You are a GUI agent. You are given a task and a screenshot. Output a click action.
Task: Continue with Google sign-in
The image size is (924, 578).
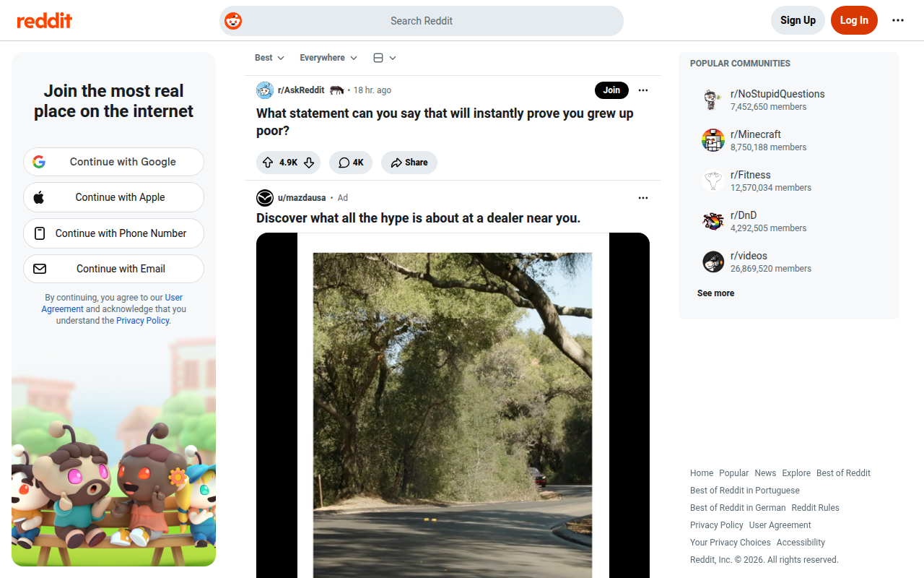(x=113, y=162)
